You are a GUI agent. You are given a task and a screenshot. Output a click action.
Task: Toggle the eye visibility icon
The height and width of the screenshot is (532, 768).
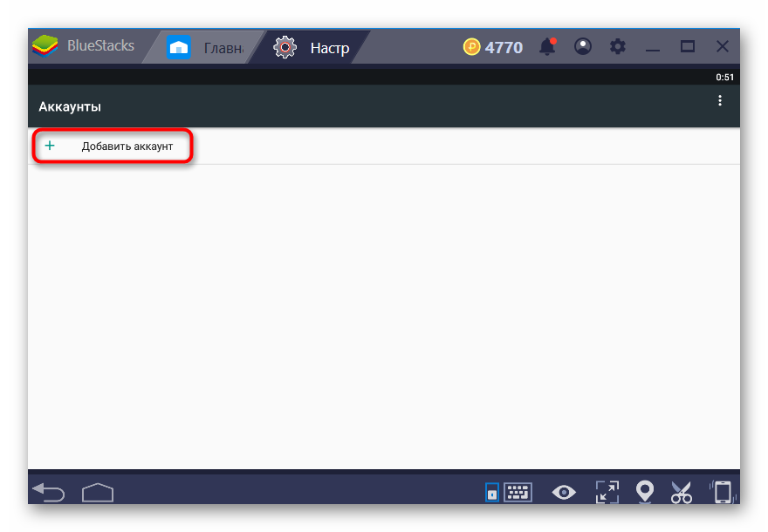pos(564,492)
